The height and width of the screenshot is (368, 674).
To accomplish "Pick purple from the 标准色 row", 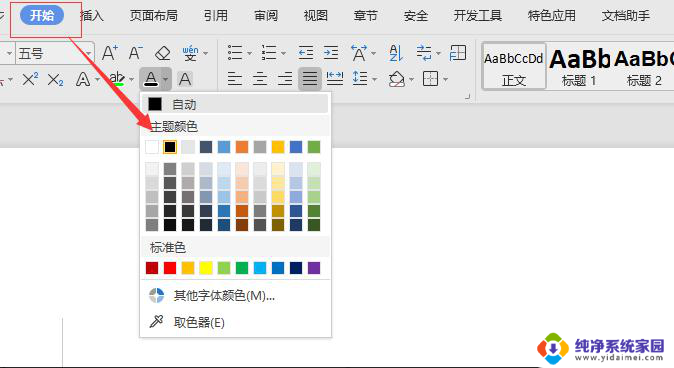I will pos(314,268).
